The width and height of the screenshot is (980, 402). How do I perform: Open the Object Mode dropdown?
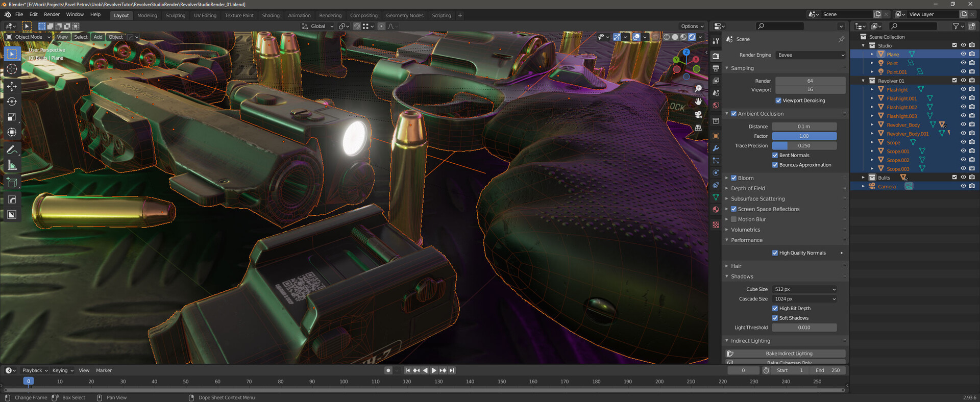[x=29, y=37]
